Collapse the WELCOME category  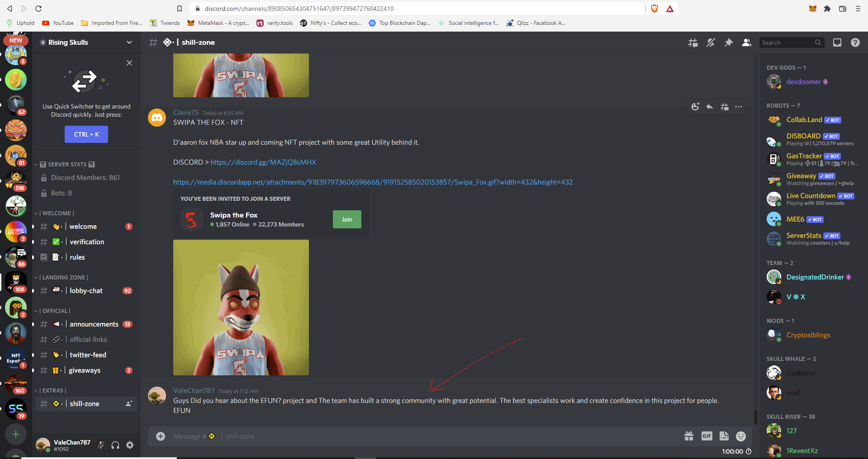point(54,213)
